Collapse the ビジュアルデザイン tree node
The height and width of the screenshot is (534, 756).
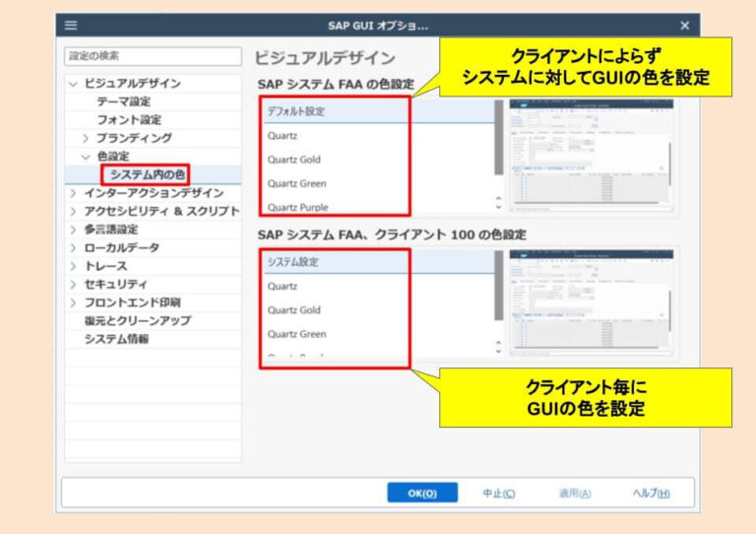[73, 84]
